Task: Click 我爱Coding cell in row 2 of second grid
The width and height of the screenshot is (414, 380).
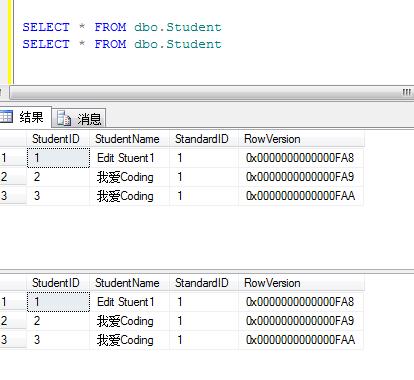Action: [130, 321]
